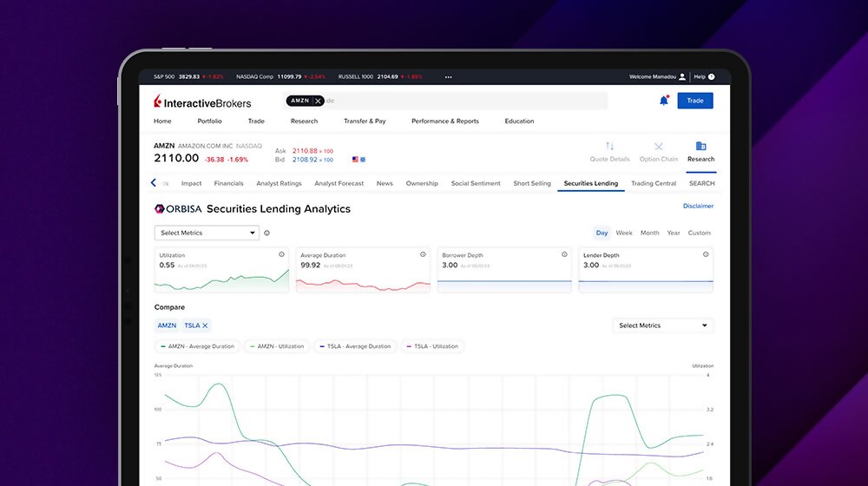Open the Performance & Reports menu
Viewport: 868px width, 486px height.
pyautogui.click(x=444, y=121)
